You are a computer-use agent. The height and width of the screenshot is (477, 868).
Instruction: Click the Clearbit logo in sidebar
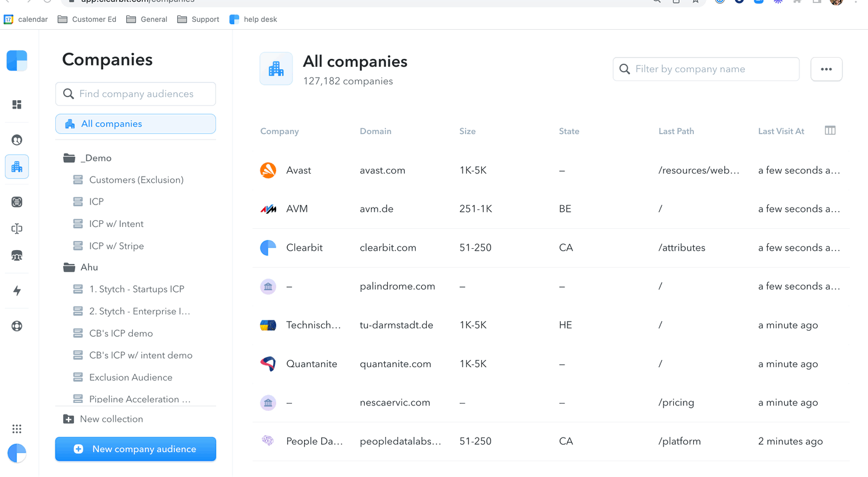pyautogui.click(x=17, y=61)
